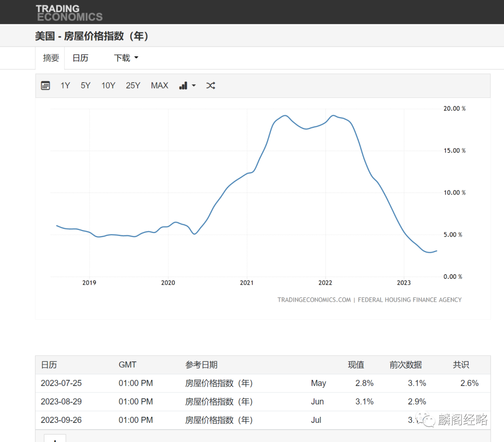The height and width of the screenshot is (442, 504).
Task: Select the MAX time range
Action: coord(160,85)
